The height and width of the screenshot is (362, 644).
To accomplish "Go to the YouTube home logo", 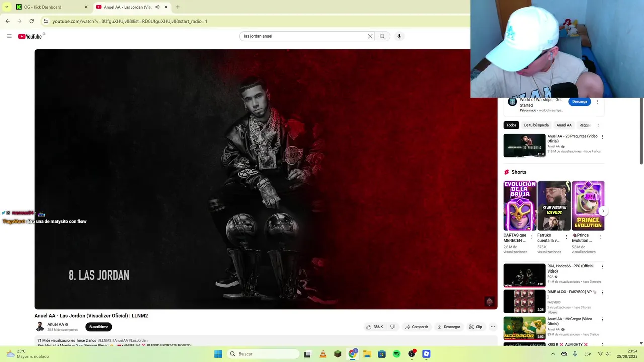I will click(30, 36).
